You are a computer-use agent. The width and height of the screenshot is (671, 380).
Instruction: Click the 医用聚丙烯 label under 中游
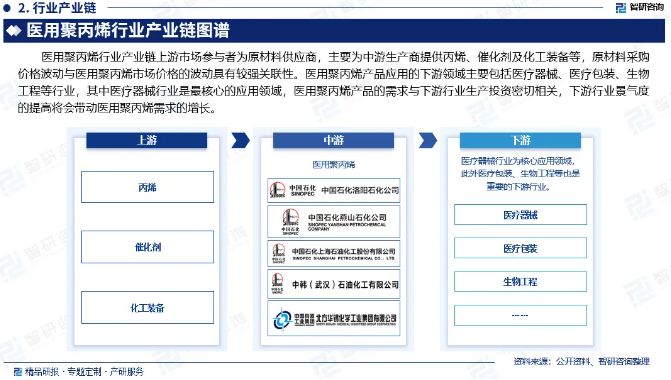[333, 165]
